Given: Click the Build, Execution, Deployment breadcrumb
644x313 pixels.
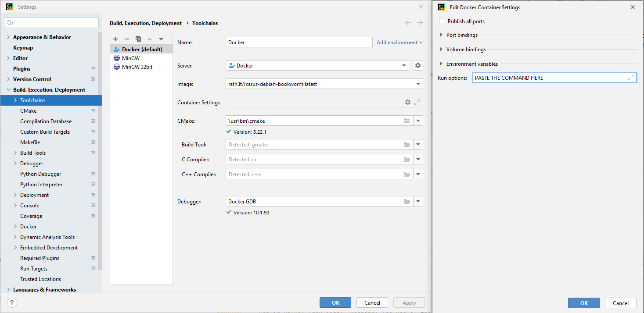Looking at the screenshot, I should 146,23.
